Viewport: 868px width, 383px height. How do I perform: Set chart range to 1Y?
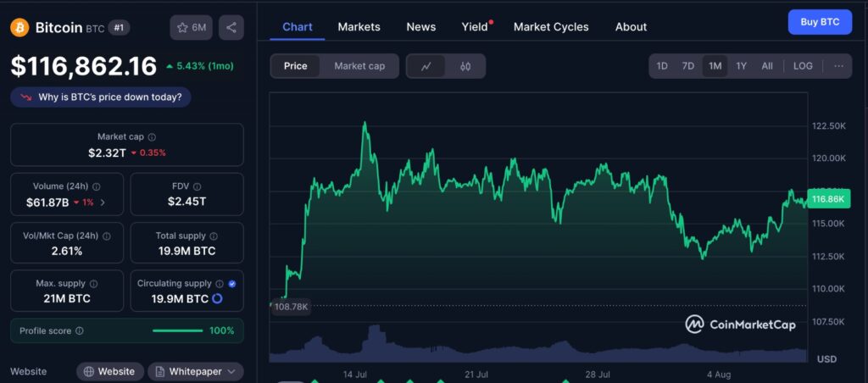click(741, 66)
